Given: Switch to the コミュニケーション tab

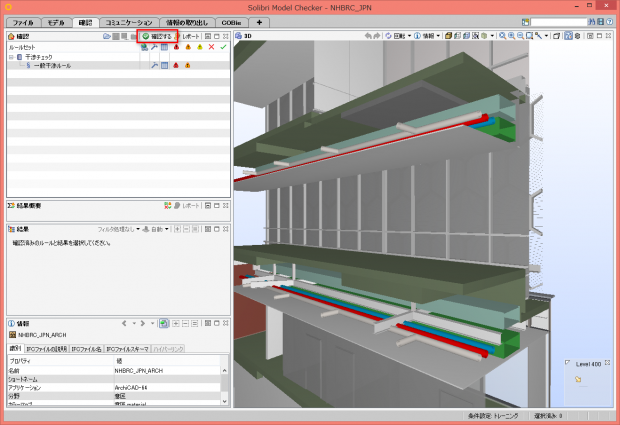Looking at the screenshot, I should tap(129, 21).
